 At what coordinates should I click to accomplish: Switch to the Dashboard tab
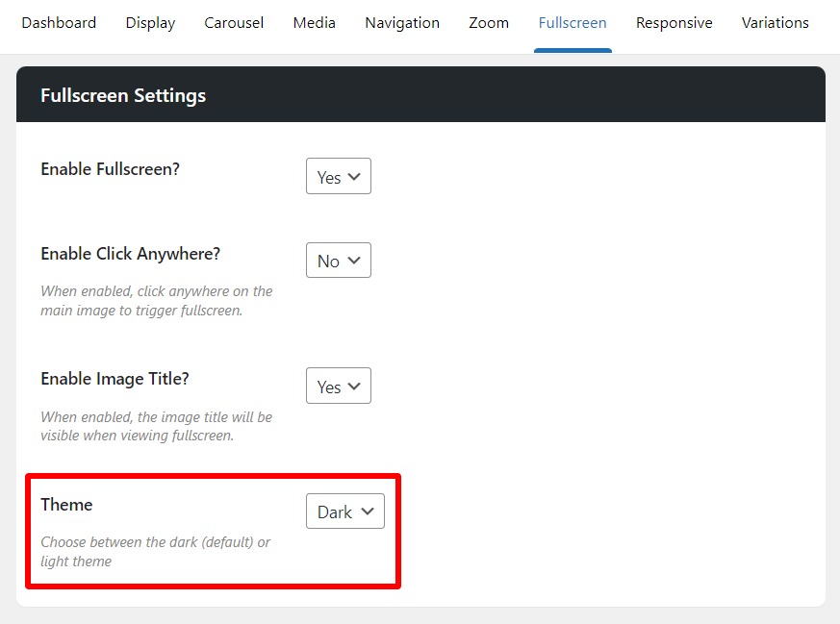(x=59, y=23)
